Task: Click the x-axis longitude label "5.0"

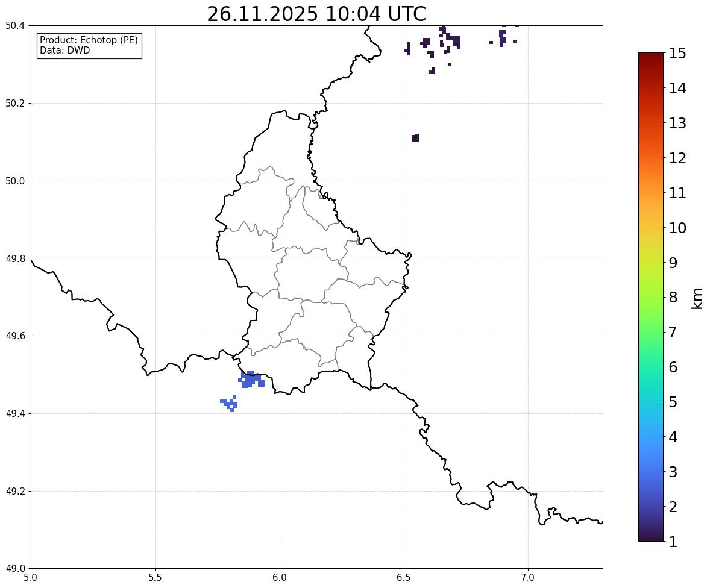Action: pyautogui.click(x=31, y=578)
